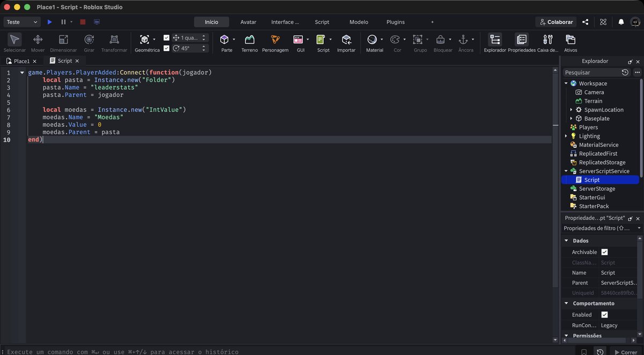Viewport: 644px width, 355px height.
Task: Expand the SpawnLocation node
Action: pos(571,110)
